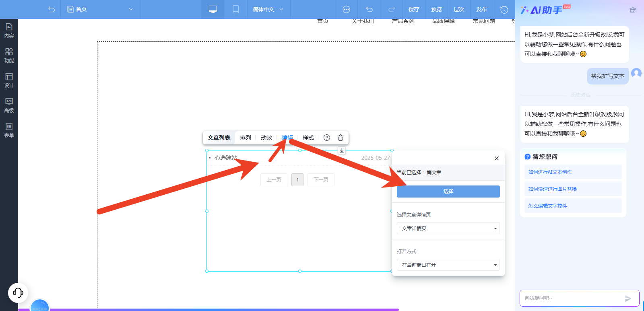This screenshot has height=311, width=644.
Task: Open the 文章详情页 dropdown
Action: 448,228
